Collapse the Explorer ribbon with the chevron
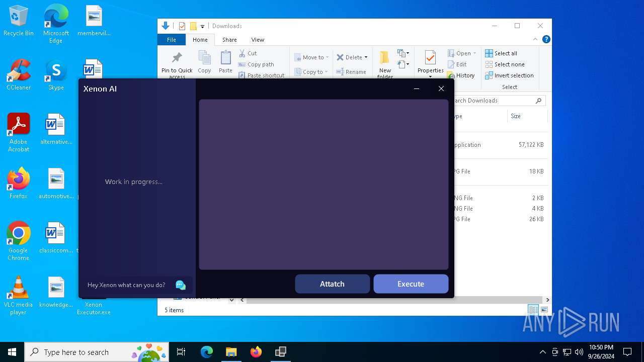 click(535, 39)
